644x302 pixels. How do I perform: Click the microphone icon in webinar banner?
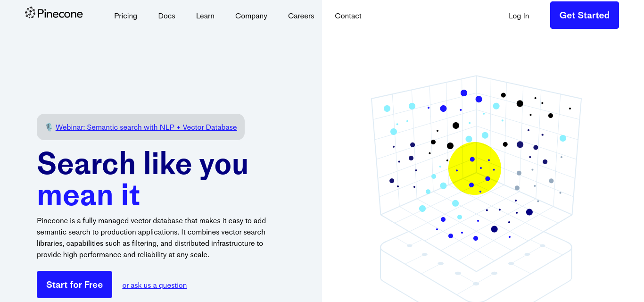click(49, 127)
